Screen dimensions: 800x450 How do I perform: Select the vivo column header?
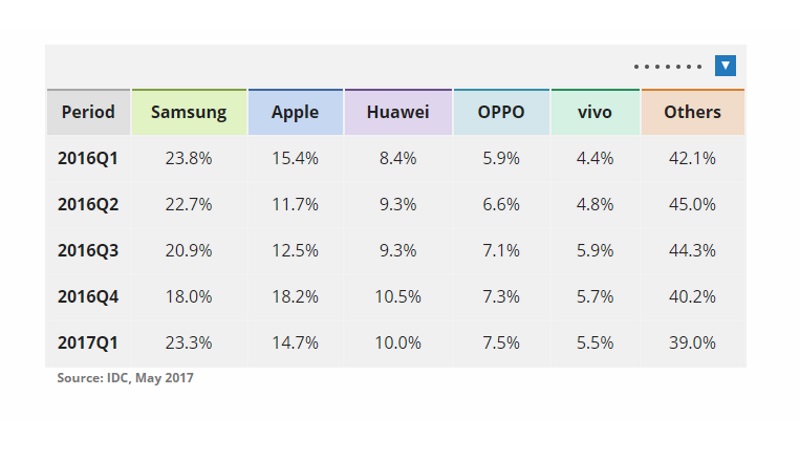point(595,112)
